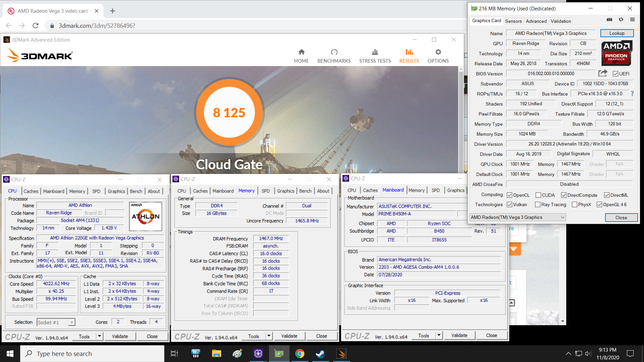Open GPU selection dropdown in GPU-Z
Viewport: 644px width, 362px height.
[518, 217]
